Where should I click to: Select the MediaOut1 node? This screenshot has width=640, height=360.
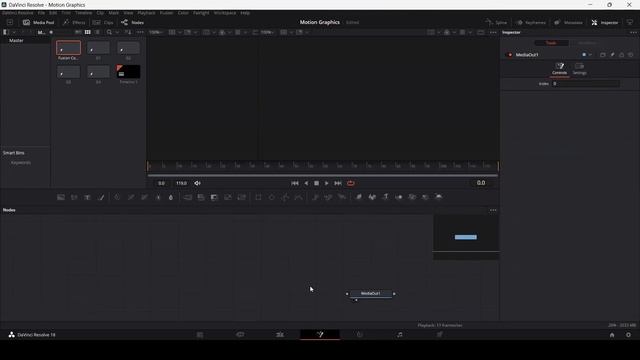point(371,293)
